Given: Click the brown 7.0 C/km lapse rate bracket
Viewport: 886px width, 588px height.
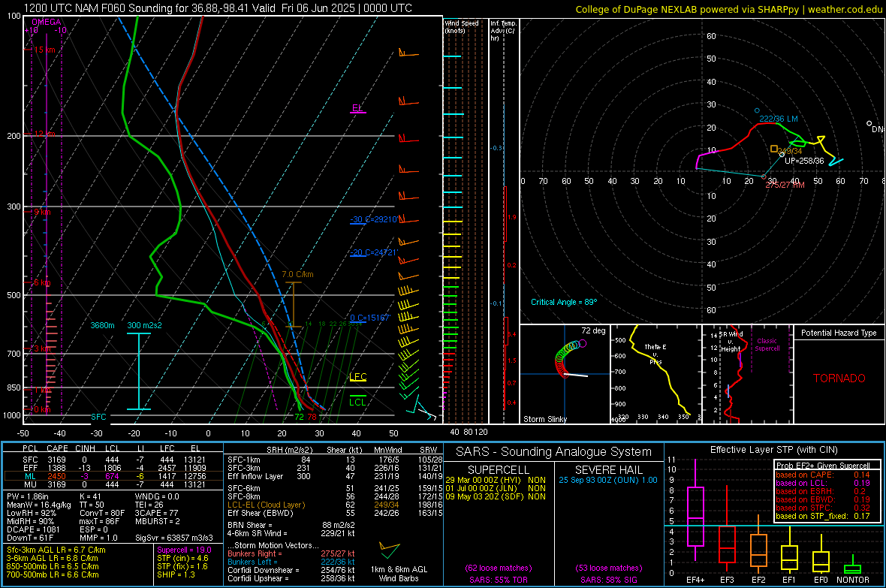Looking at the screenshot, I should coord(294,304).
